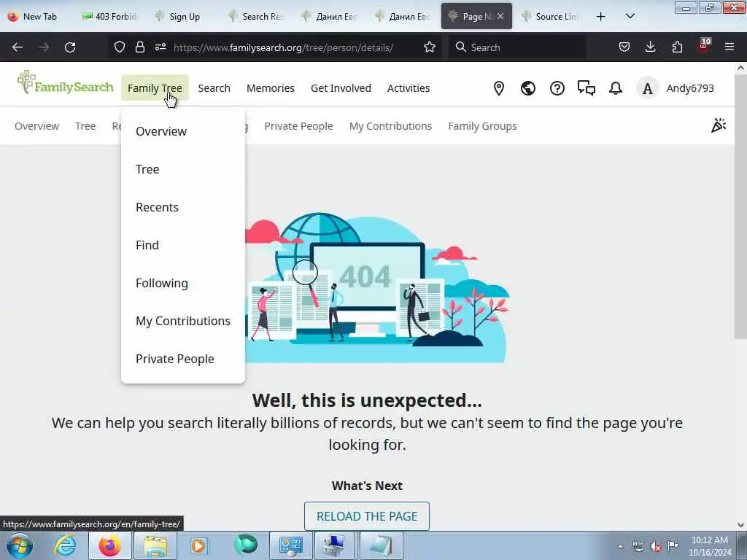Click the Firefox Search box
Screen dimensions: 747x560
517,47
